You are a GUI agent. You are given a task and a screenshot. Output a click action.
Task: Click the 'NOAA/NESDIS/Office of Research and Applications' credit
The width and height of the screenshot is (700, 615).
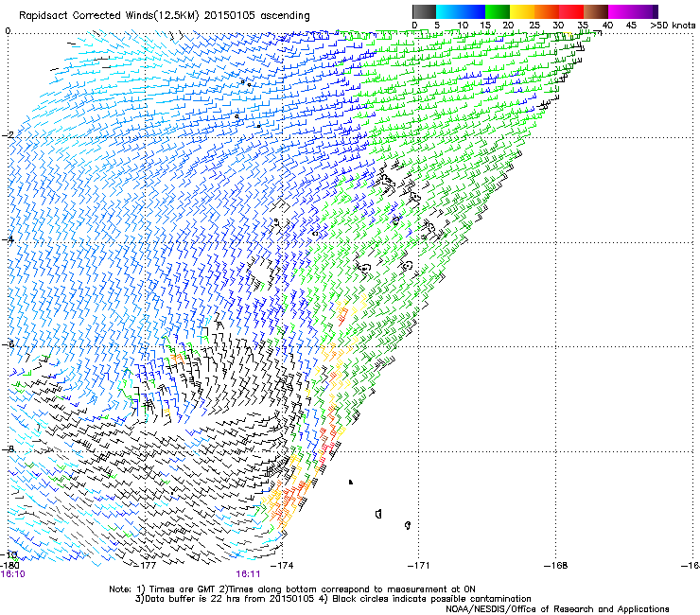pyautogui.click(x=557, y=609)
